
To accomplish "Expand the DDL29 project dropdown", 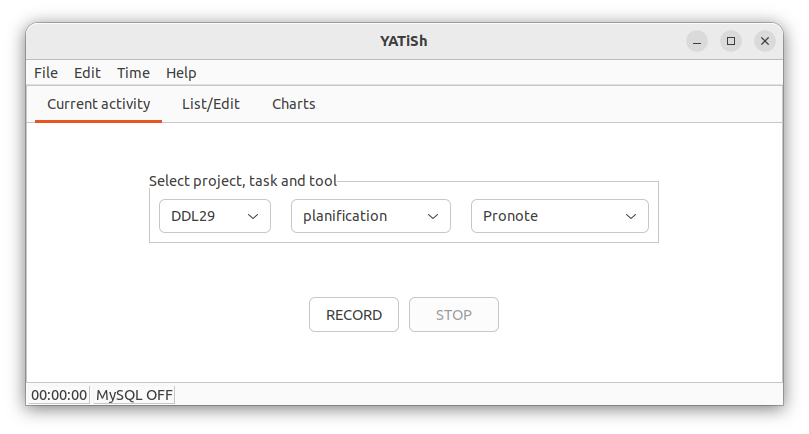I will point(215,216).
